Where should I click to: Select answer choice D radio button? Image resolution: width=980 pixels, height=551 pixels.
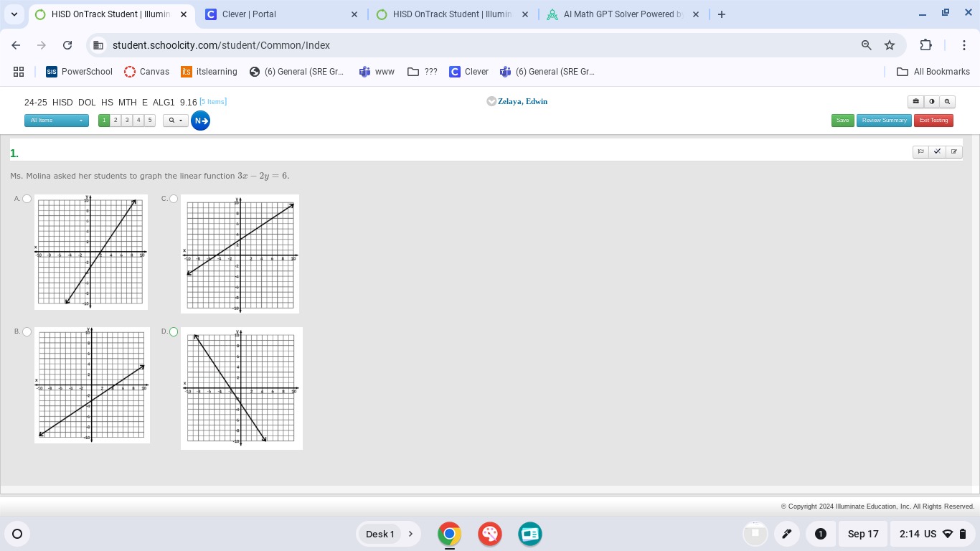click(x=174, y=331)
